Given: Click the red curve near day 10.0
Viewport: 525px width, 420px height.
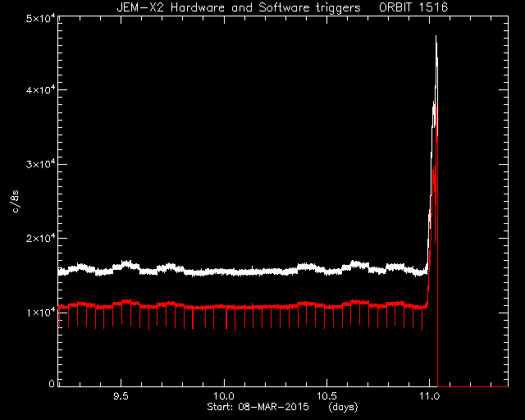Looking at the screenshot, I should pyautogui.click(x=224, y=307).
